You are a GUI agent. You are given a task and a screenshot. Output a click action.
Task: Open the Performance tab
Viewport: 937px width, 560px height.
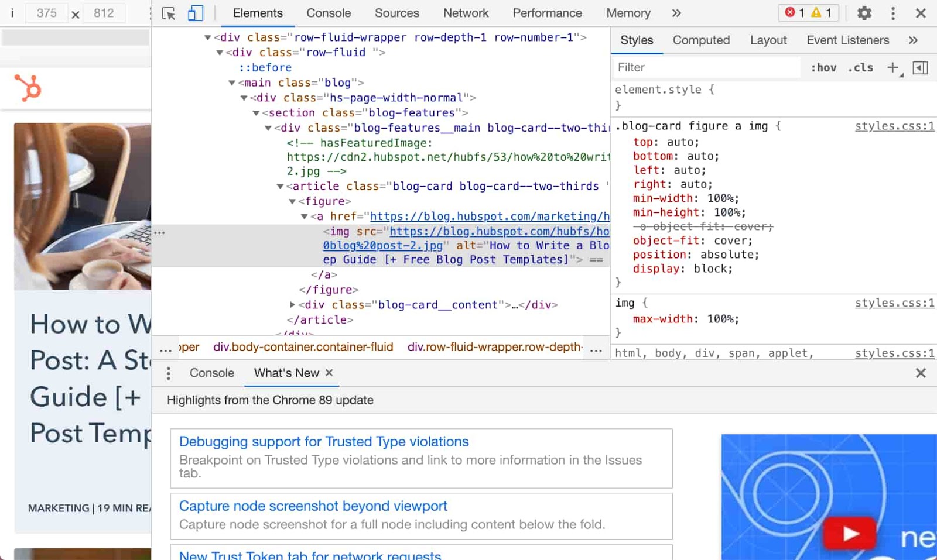click(x=548, y=13)
